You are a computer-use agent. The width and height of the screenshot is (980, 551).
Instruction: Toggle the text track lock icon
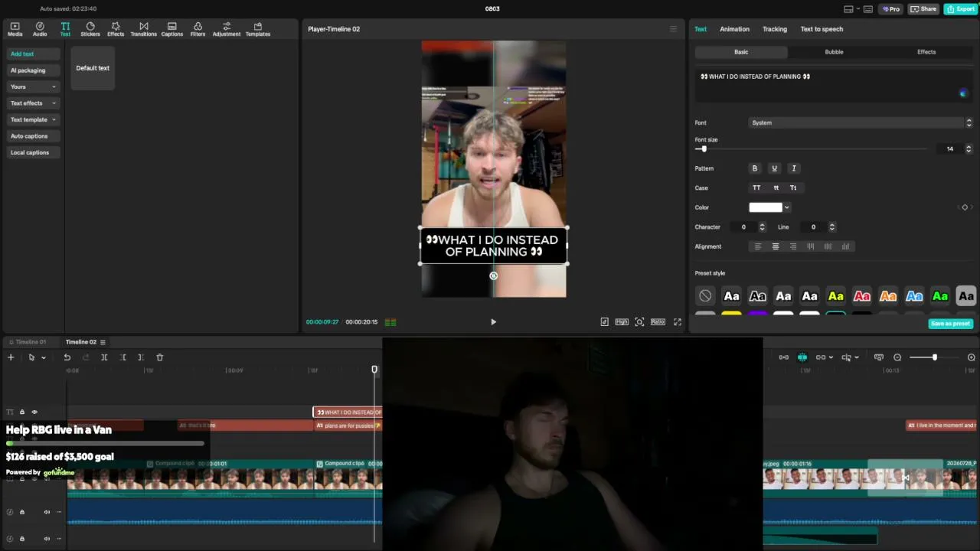[21, 412]
